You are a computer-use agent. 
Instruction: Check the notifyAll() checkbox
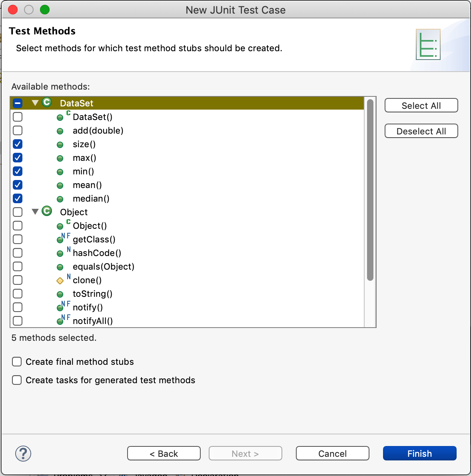point(18,321)
